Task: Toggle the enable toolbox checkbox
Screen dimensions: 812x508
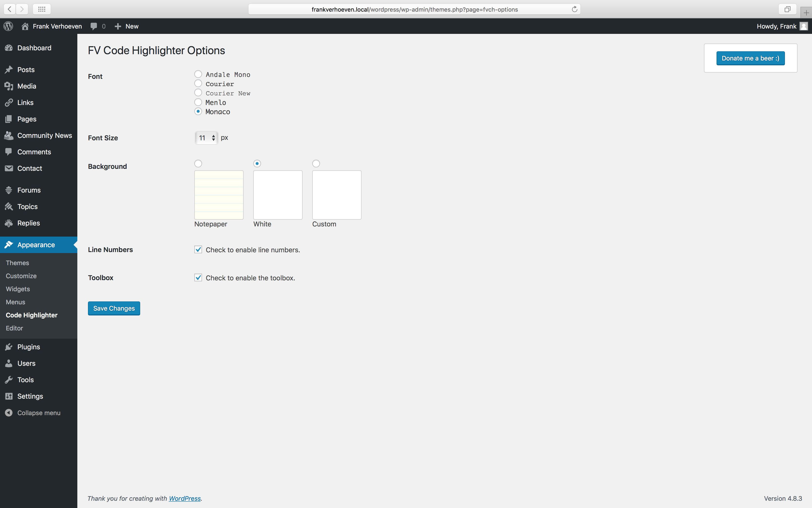Action: [198, 277]
